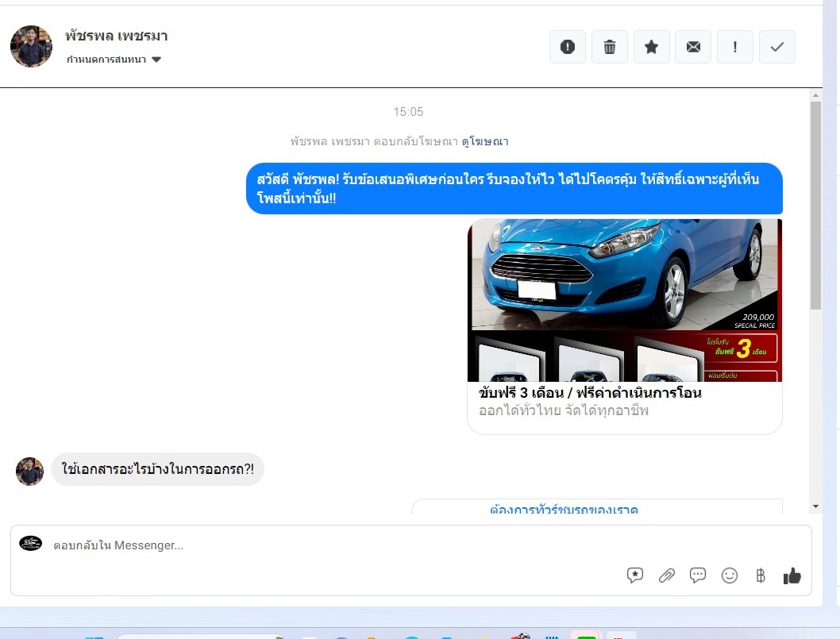
Task: Open the speech bubble icon in reply bar
Action: (698, 575)
